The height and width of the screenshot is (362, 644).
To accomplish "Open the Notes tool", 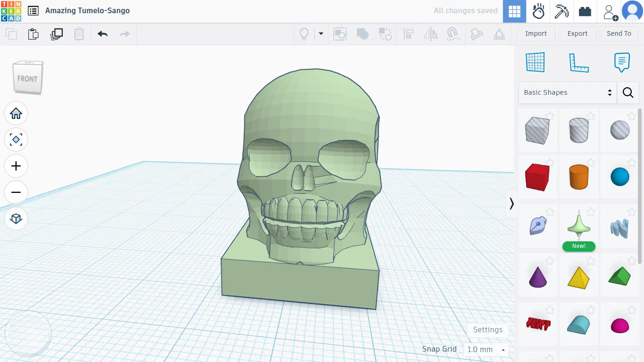I will tap(622, 63).
